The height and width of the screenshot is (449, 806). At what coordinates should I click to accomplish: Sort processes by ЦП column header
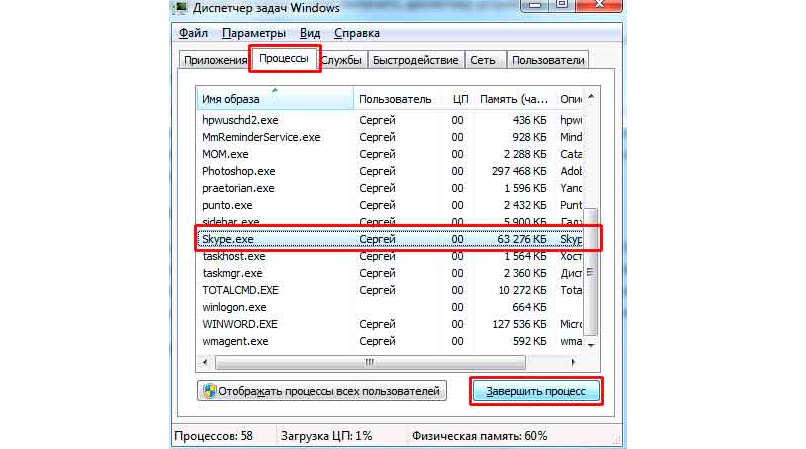tap(460, 99)
